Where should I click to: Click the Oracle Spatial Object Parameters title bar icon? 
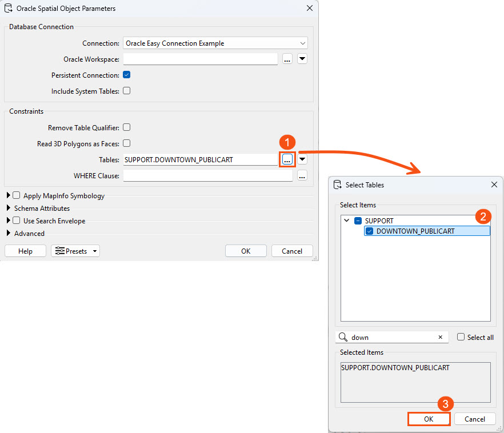pos(7,8)
